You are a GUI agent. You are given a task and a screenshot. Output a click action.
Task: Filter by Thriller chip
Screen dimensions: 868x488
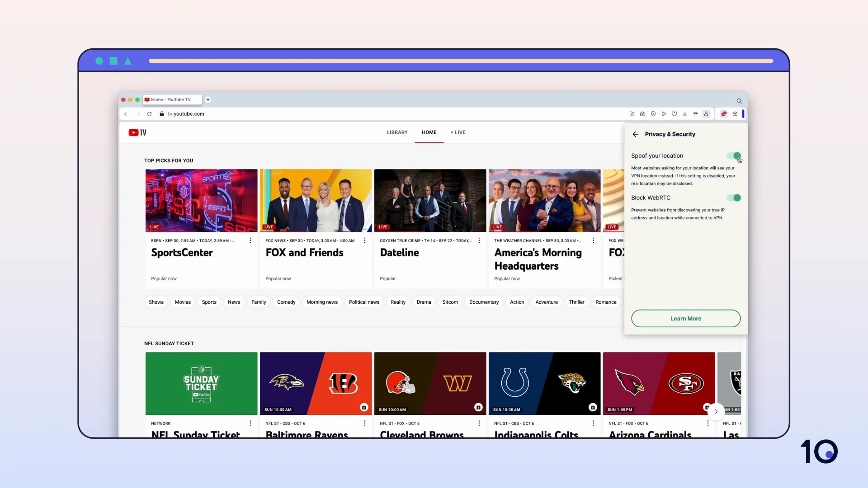(576, 302)
